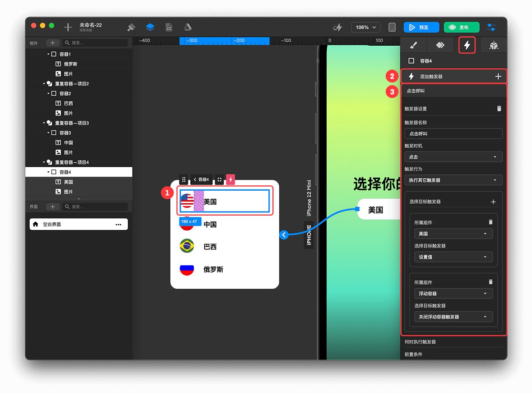
Task: Open the blue sliders settings icon
Action: [x=491, y=28]
